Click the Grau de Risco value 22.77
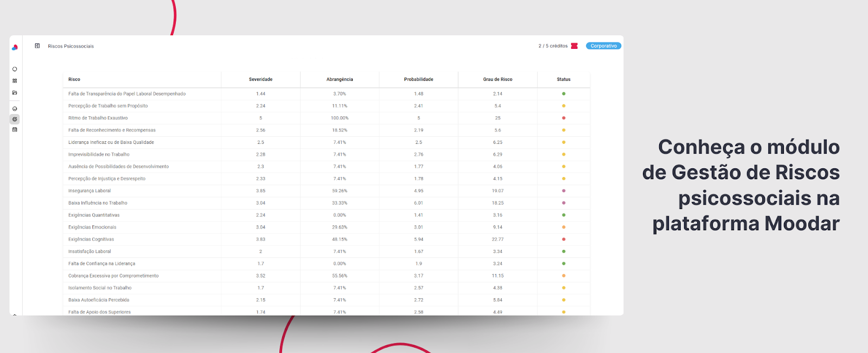The height and width of the screenshot is (353, 868). coord(497,239)
